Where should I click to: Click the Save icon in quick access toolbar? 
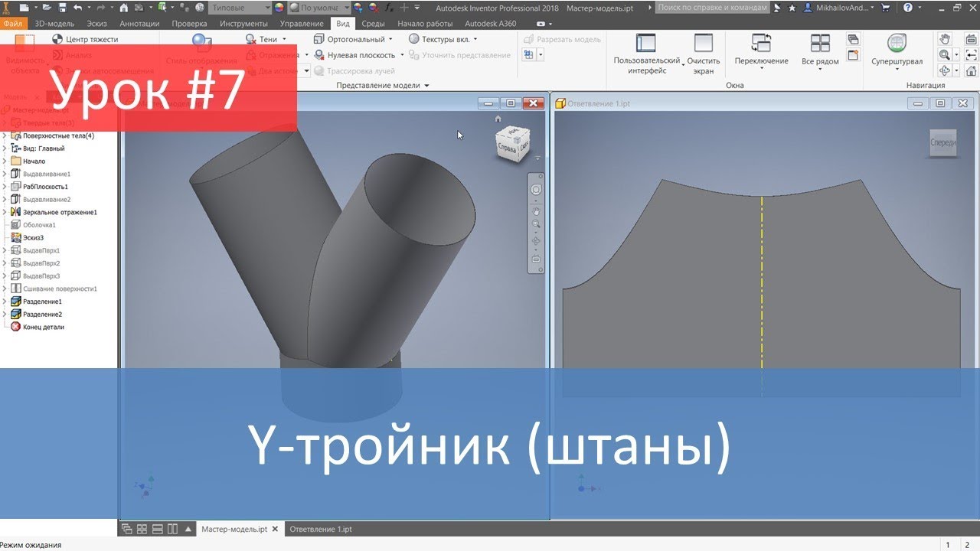[x=63, y=7]
